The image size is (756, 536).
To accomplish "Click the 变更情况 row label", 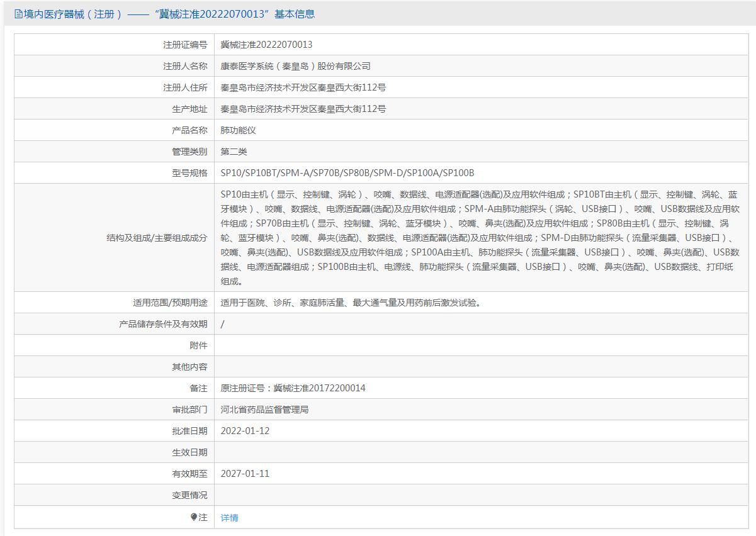I will coord(189,495).
